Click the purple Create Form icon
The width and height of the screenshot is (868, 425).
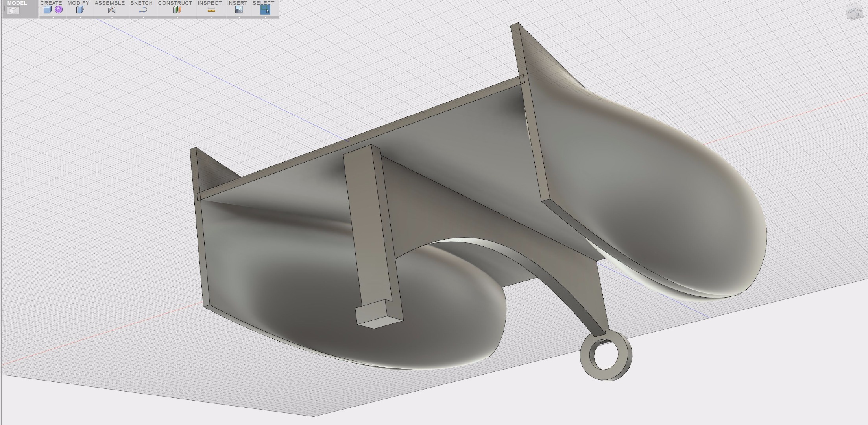tap(59, 10)
